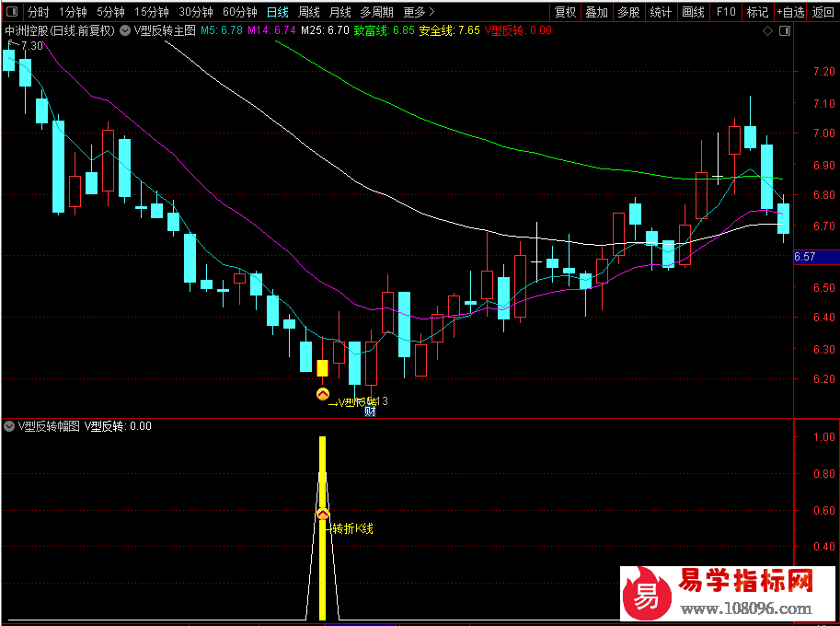The width and height of the screenshot is (840, 626).
Task: Click the 转折K线 label in the sub-chart
Action: coord(352,528)
